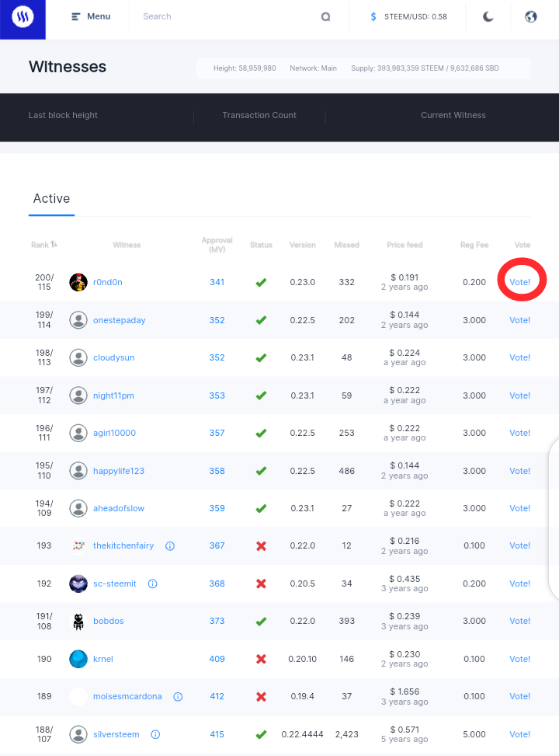This screenshot has height=756, width=559.
Task: Click cloudysun default avatar icon
Action: tap(78, 357)
